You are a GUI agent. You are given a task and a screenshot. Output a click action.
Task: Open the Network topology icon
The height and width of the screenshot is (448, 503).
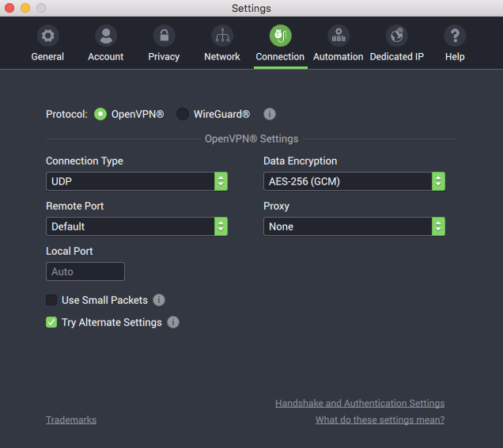point(222,36)
